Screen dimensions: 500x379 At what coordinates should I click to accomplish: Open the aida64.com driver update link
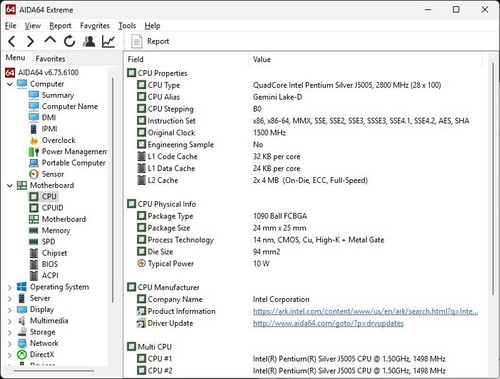[x=328, y=323]
